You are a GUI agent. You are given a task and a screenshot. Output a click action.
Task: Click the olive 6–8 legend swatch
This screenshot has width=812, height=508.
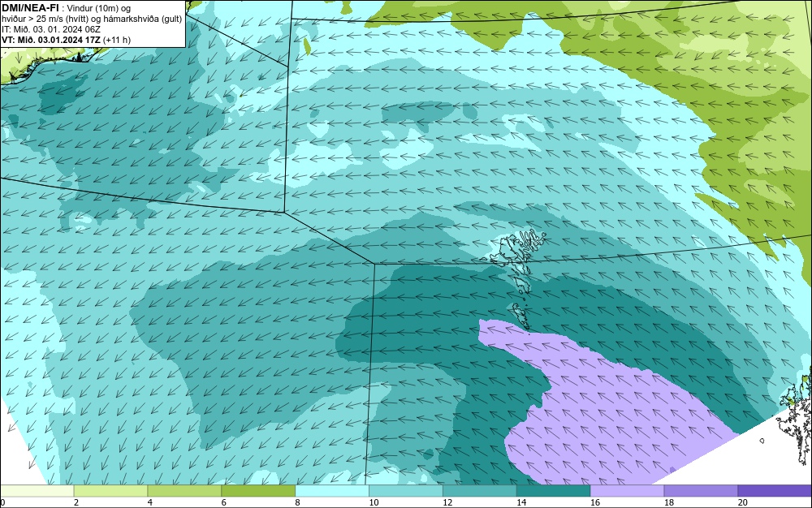tap(258, 491)
